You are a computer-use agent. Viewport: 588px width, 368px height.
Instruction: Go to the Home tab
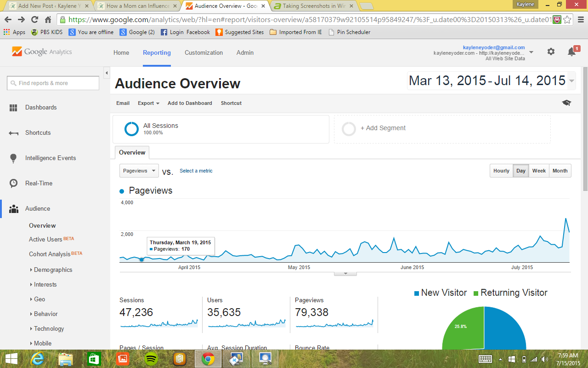click(121, 52)
